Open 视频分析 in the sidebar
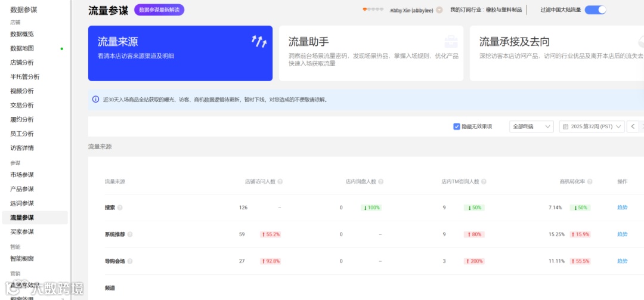The height and width of the screenshot is (300, 644). (22, 91)
